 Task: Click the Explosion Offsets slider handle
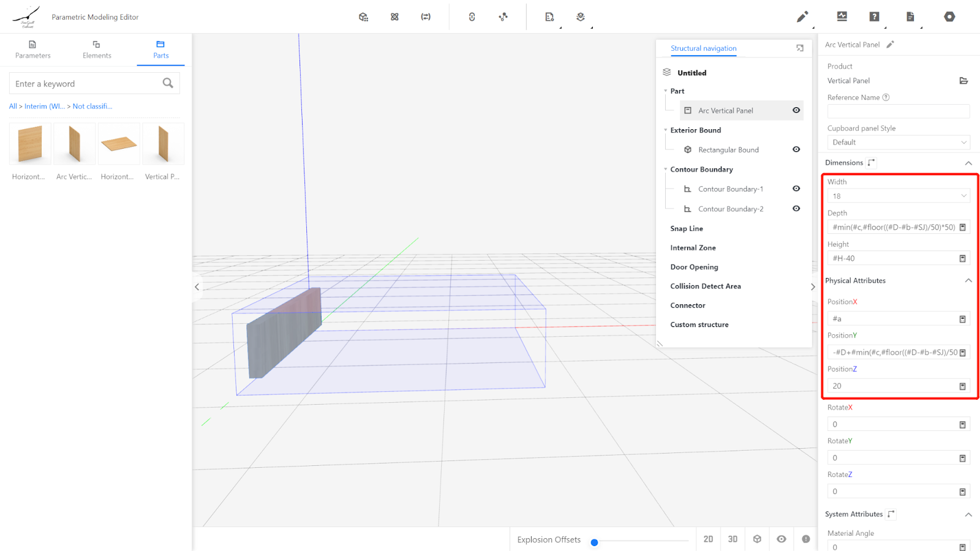pyautogui.click(x=594, y=542)
